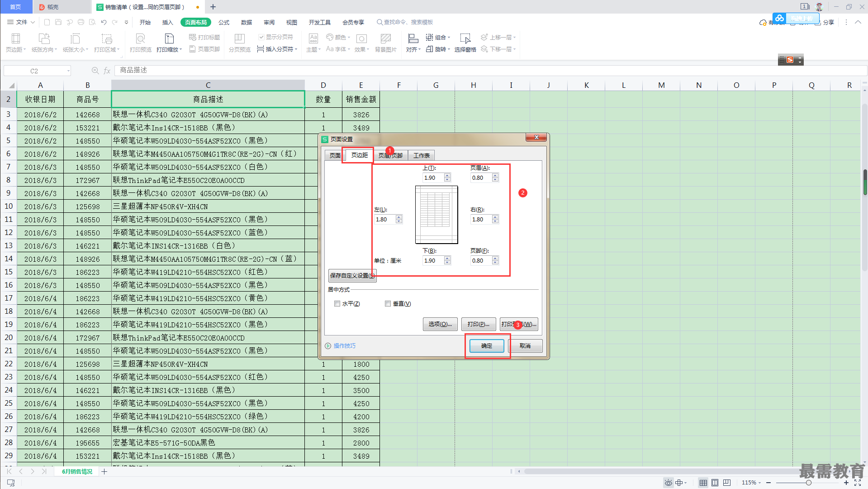The height and width of the screenshot is (489, 868).
Task: Open the 操作技巧 tips link
Action: pos(345,346)
